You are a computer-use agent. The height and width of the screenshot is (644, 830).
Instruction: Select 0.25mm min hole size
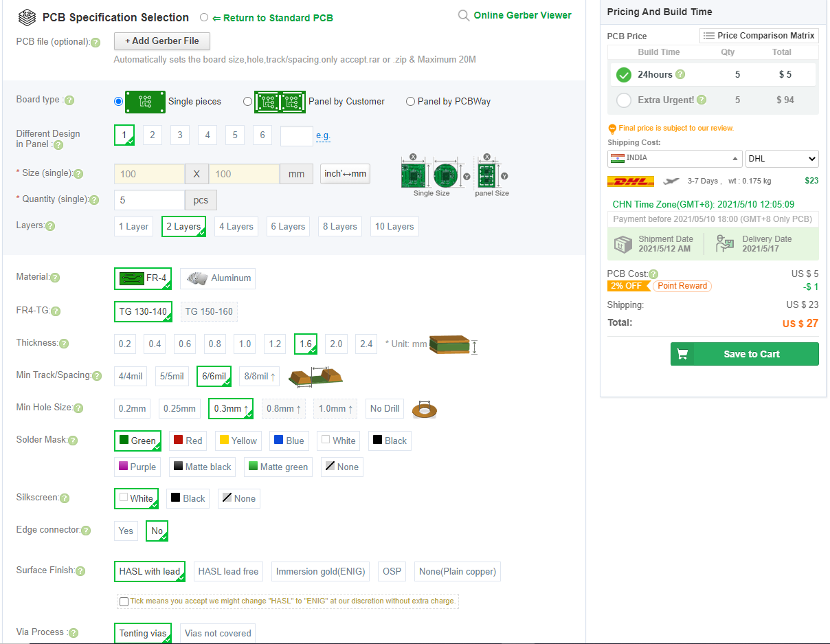pyautogui.click(x=179, y=408)
